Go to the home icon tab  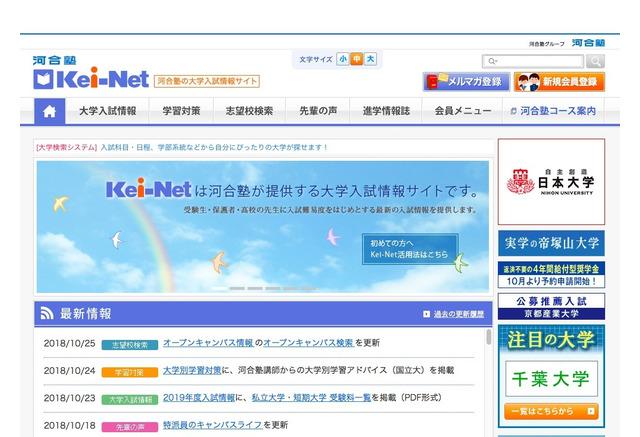coord(49,111)
